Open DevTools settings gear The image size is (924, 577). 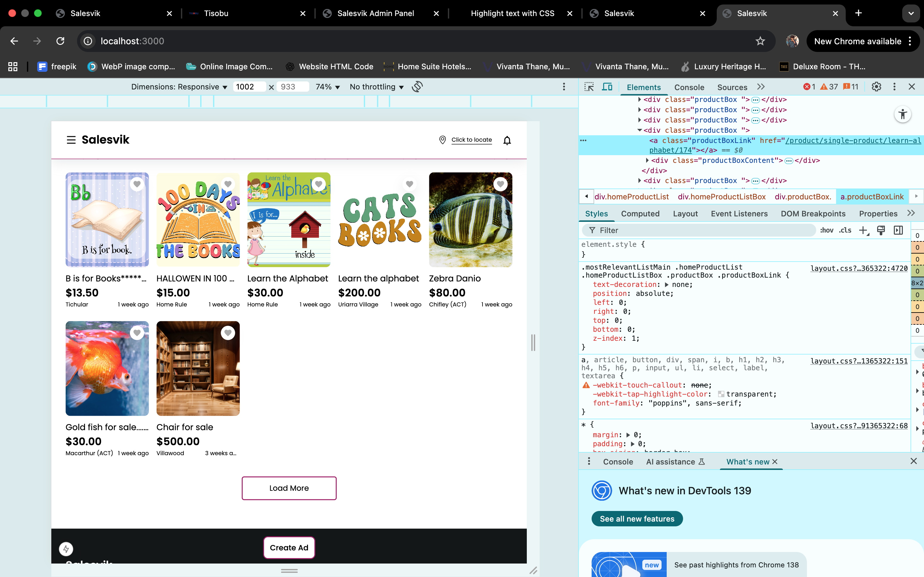(876, 87)
